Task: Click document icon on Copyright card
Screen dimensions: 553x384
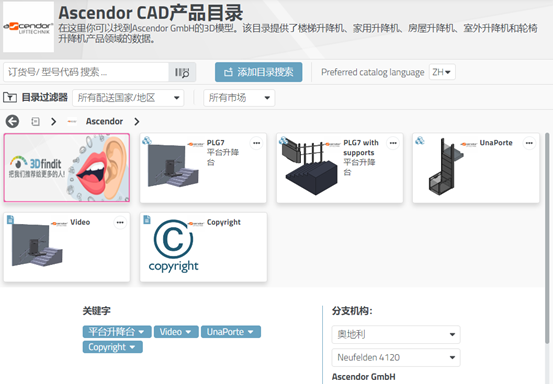Action: point(147,220)
